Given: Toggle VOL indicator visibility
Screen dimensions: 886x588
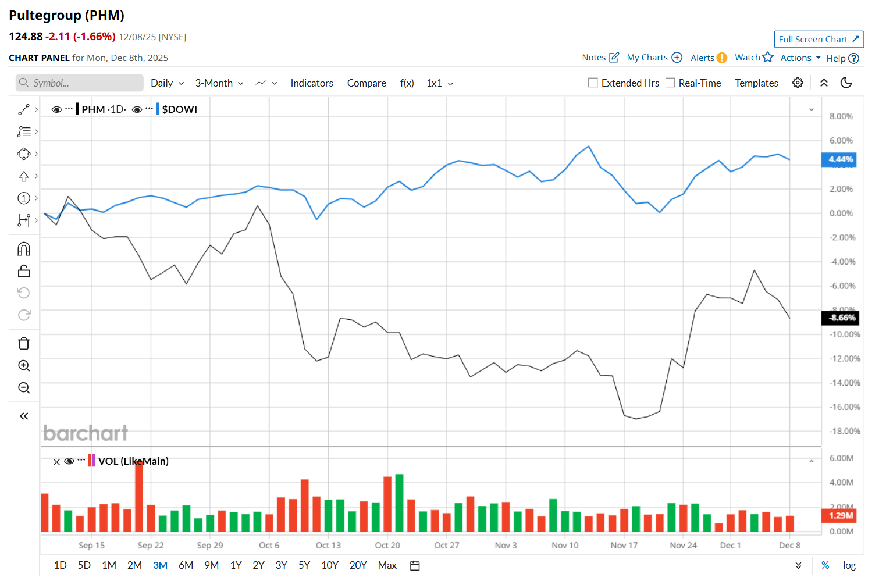Looking at the screenshot, I should click(x=69, y=461).
